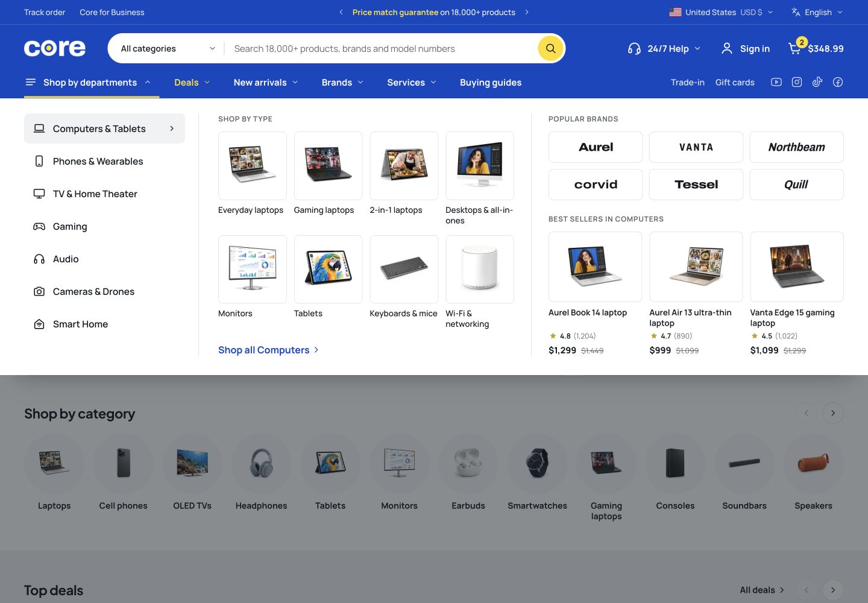The width and height of the screenshot is (868, 603).
Task: Select TV & Home Theater department
Action: pos(104,194)
